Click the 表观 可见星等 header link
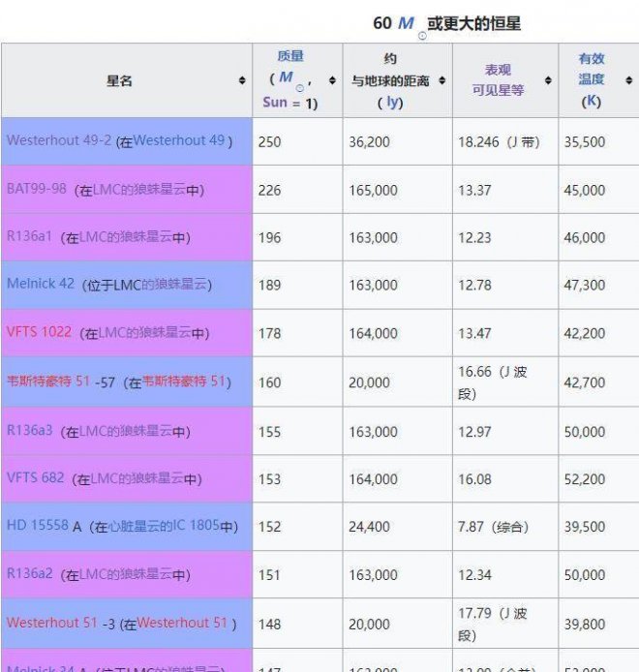Screen dimensions: 639x672 pos(498,79)
